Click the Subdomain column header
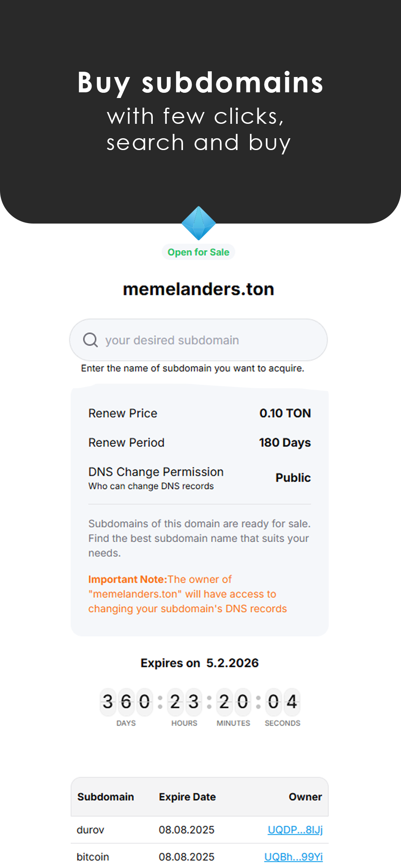 point(106,797)
